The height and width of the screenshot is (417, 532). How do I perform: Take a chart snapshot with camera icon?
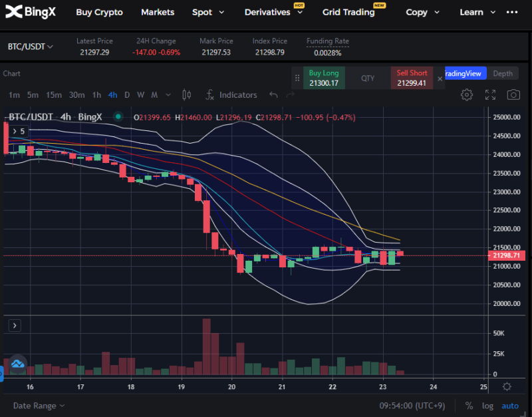coord(513,94)
